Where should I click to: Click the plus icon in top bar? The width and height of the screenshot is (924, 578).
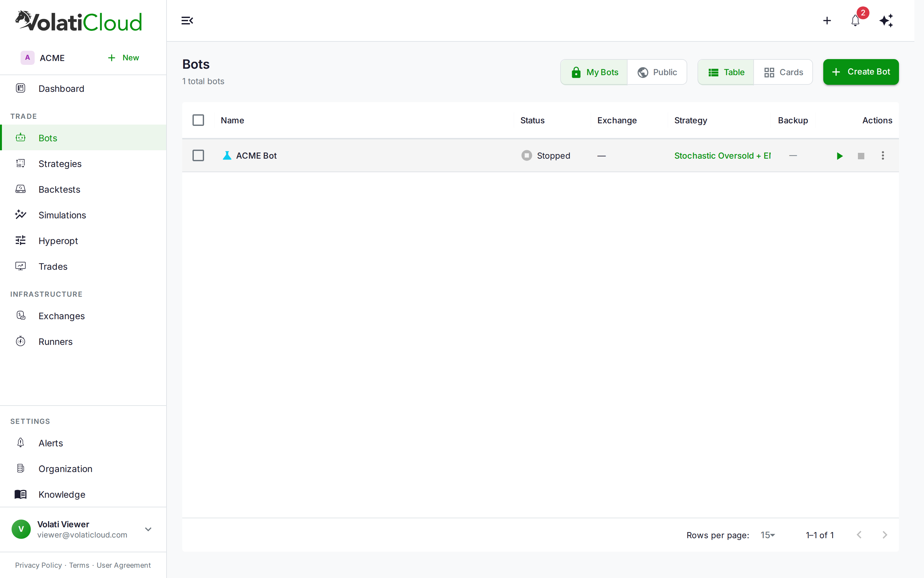827,21
